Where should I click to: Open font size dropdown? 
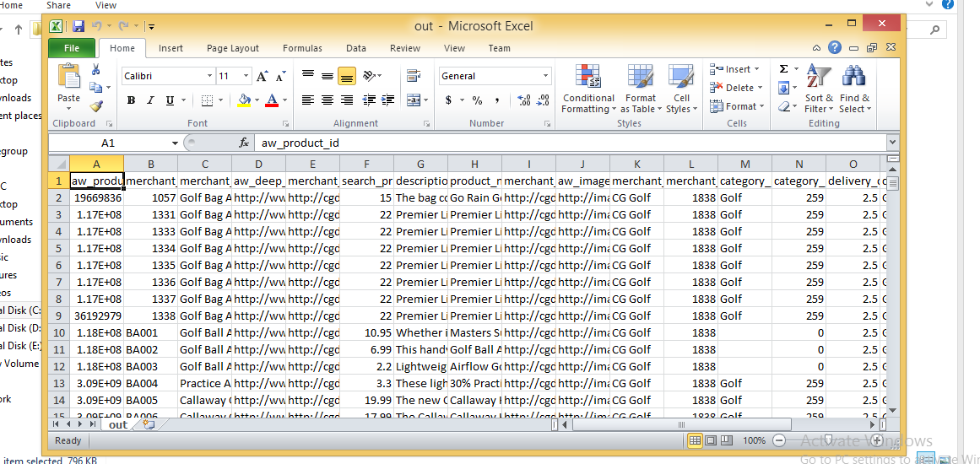246,76
